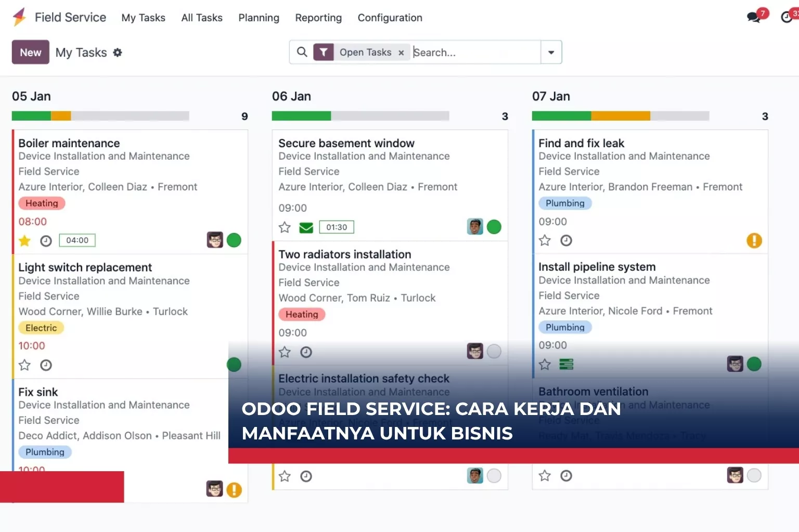Screen dimensions: 799x532
Task: Expand the search options dropdown arrow
Action: [x=551, y=52]
